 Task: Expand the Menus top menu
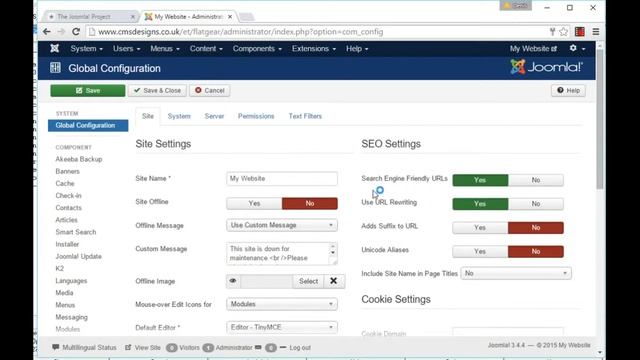(x=165, y=49)
